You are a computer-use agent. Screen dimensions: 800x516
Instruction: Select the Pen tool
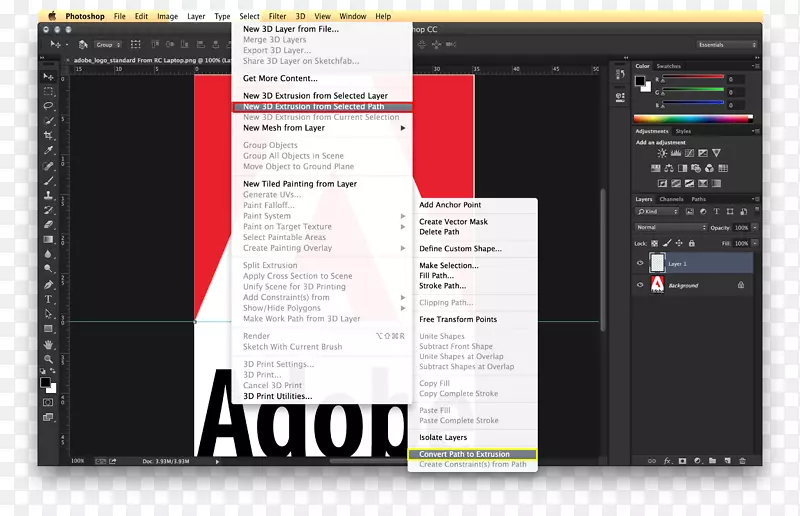pyautogui.click(x=48, y=285)
